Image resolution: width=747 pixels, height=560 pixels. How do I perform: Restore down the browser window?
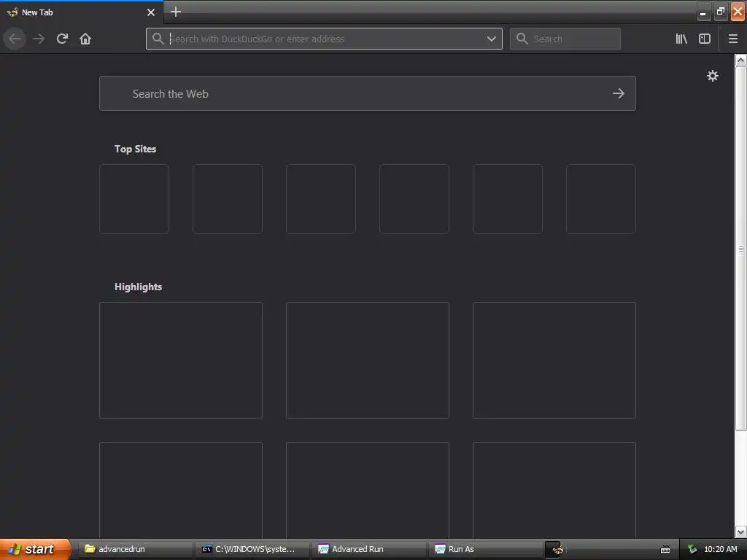click(720, 12)
